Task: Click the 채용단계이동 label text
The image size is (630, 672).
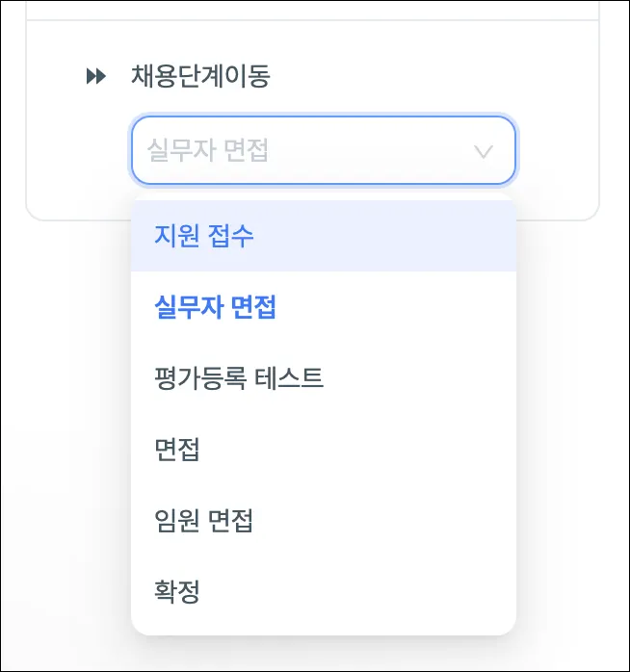Action: click(200, 77)
